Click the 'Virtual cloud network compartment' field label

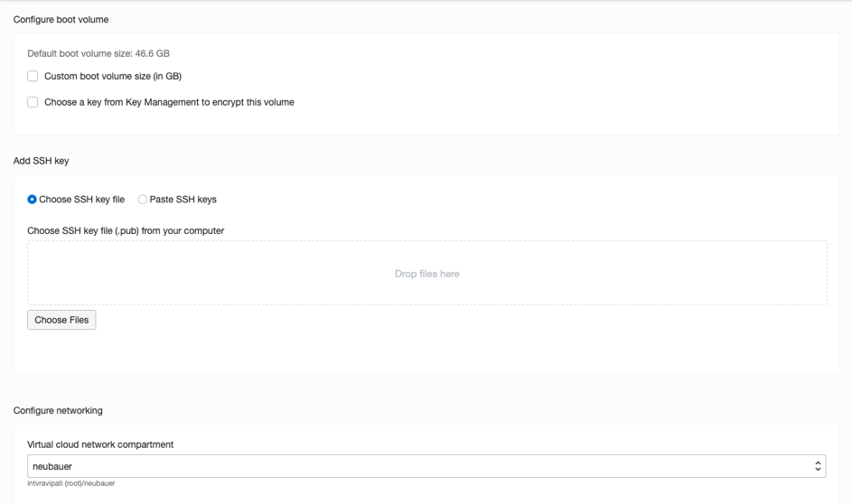click(x=100, y=444)
